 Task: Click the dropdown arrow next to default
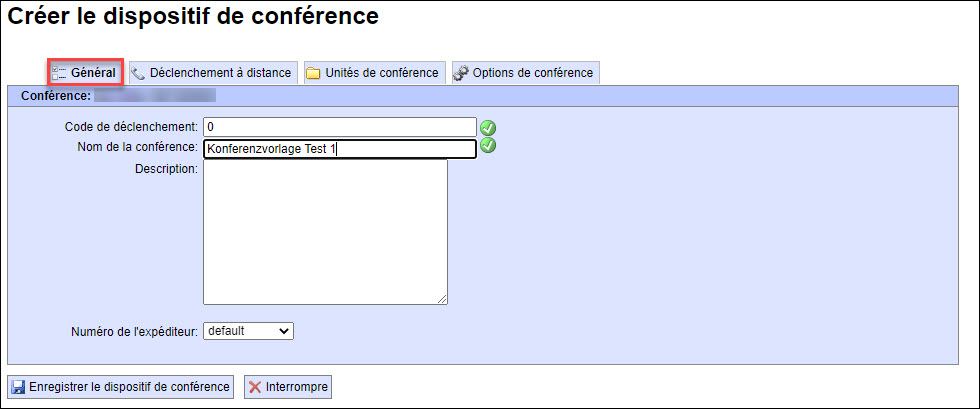click(284, 331)
